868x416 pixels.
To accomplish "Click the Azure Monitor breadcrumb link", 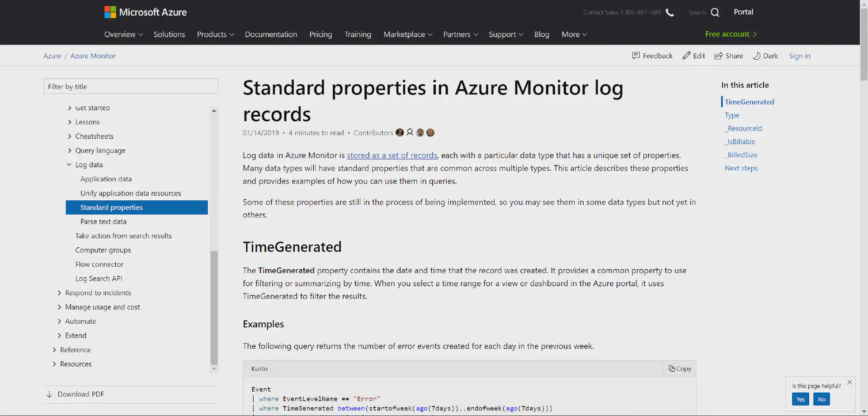I will (x=93, y=56).
